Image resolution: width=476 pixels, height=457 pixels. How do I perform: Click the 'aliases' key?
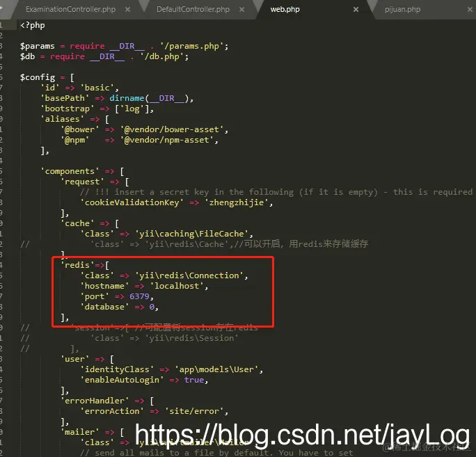click(62, 119)
